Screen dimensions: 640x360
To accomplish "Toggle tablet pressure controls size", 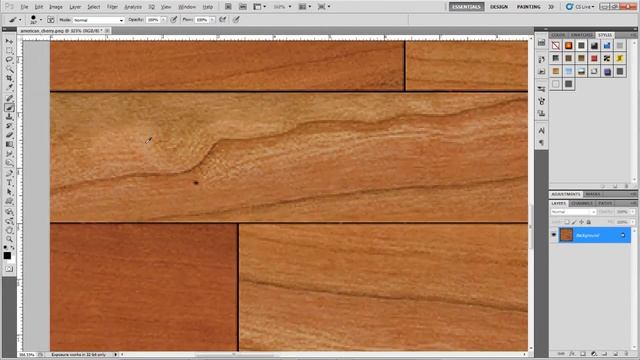I will (236, 20).
